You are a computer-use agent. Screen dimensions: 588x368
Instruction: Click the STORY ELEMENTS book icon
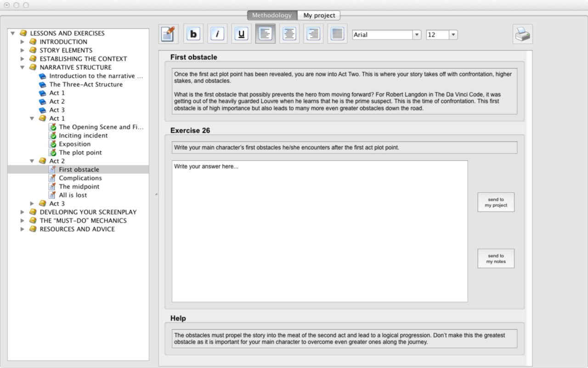click(x=33, y=50)
